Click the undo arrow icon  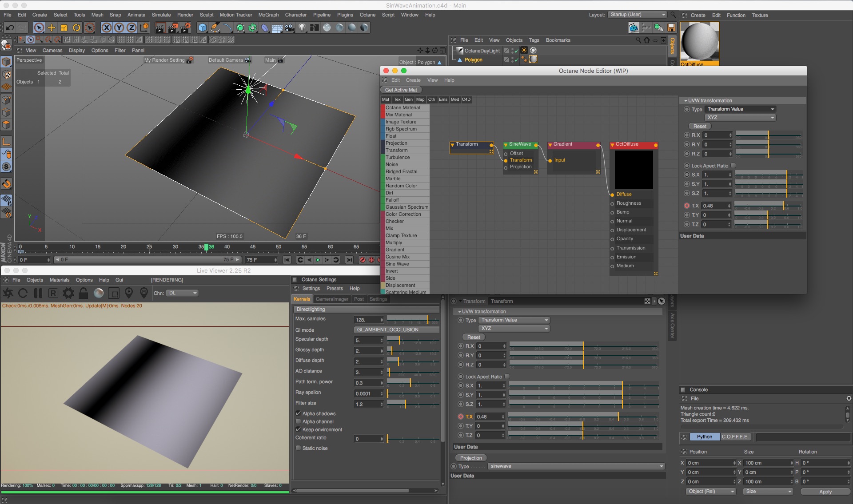point(10,28)
